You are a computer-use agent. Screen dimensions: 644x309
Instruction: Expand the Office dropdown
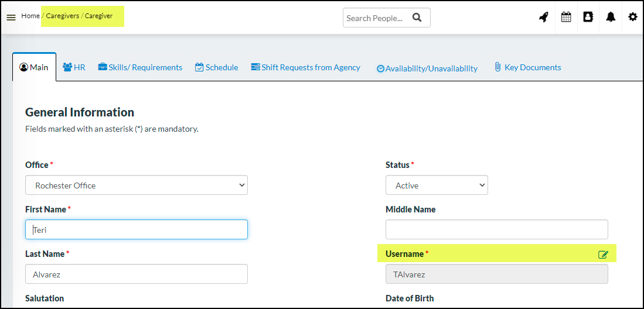point(137,186)
